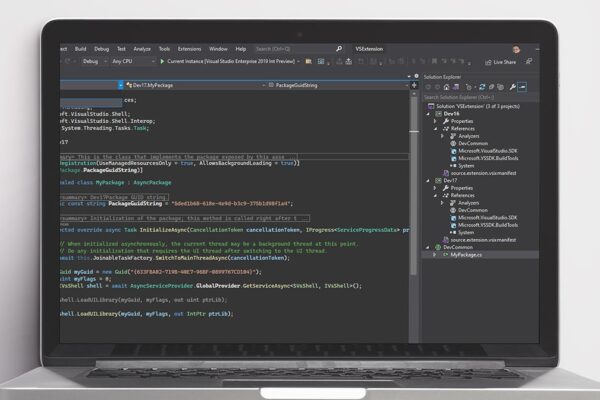The height and width of the screenshot is (400, 600).
Task: Click the Solution Explorer panel title
Action: [x=442, y=77]
